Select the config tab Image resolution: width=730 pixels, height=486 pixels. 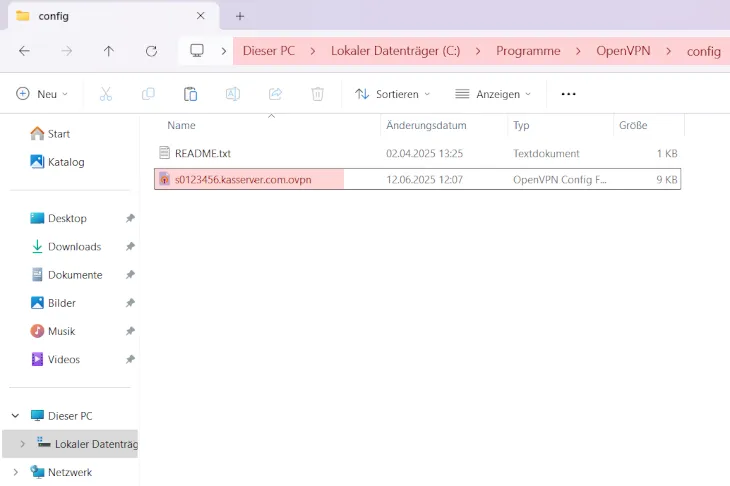pyautogui.click(x=112, y=16)
